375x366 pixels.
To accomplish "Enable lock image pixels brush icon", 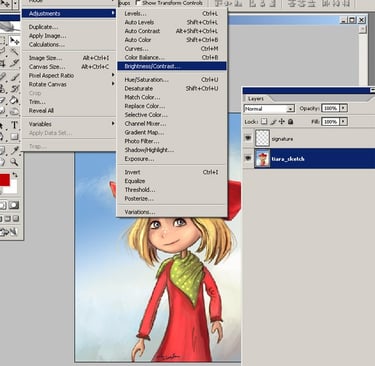I will click(273, 122).
